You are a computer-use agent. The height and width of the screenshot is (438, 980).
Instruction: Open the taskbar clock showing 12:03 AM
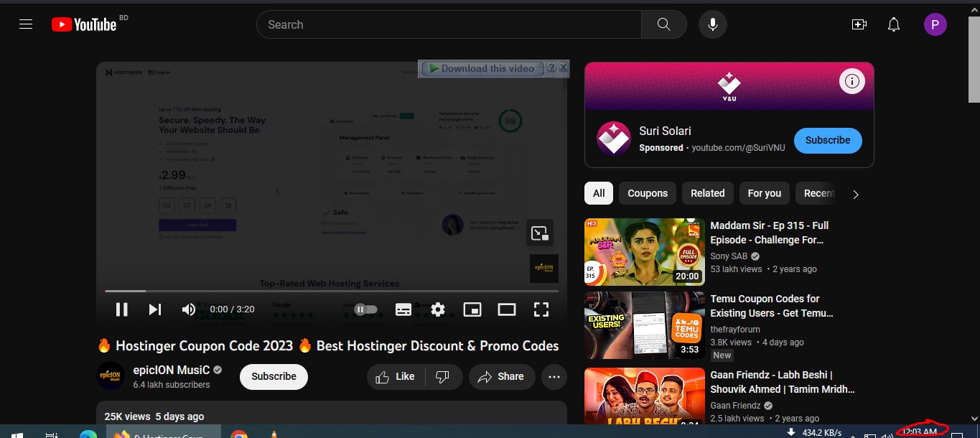point(920,432)
